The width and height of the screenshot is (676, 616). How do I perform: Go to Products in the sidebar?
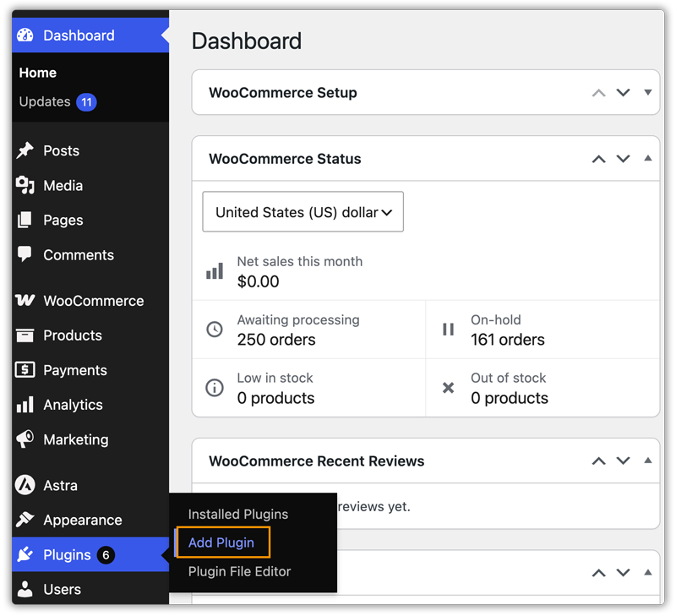click(x=73, y=335)
